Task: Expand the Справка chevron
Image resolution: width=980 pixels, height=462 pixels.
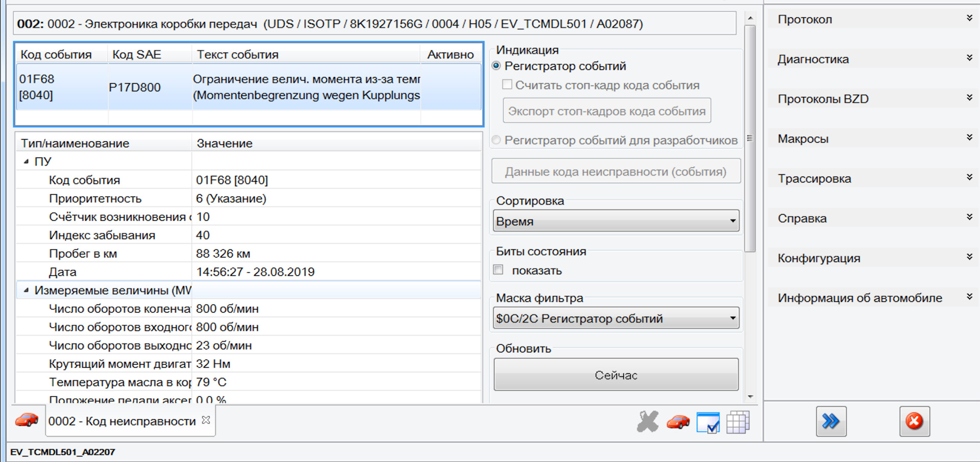Action: tap(969, 217)
